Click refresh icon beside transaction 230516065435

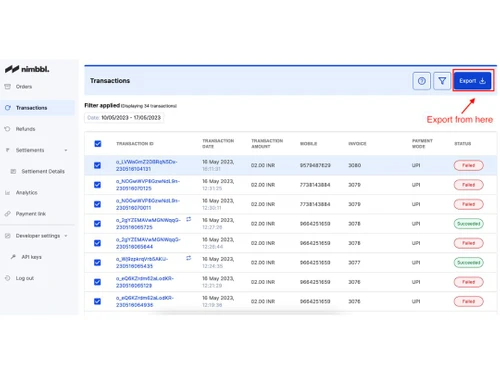coord(189,258)
